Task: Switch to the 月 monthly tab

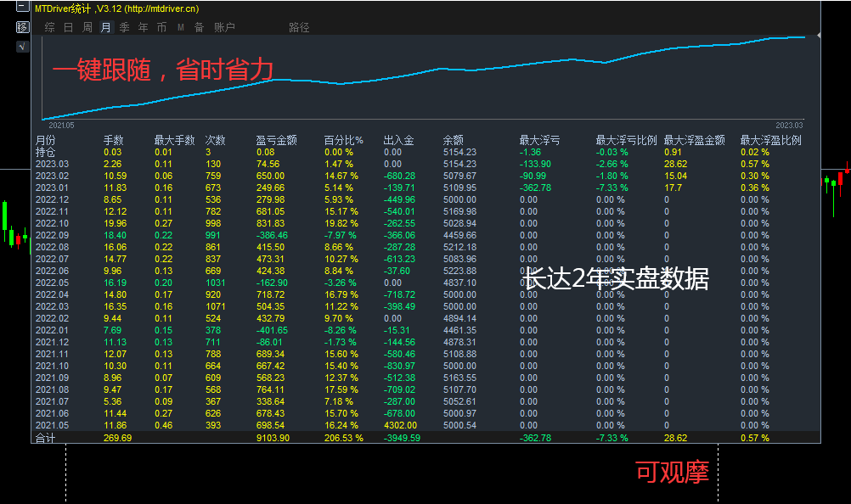Action: pyautogui.click(x=104, y=26)
